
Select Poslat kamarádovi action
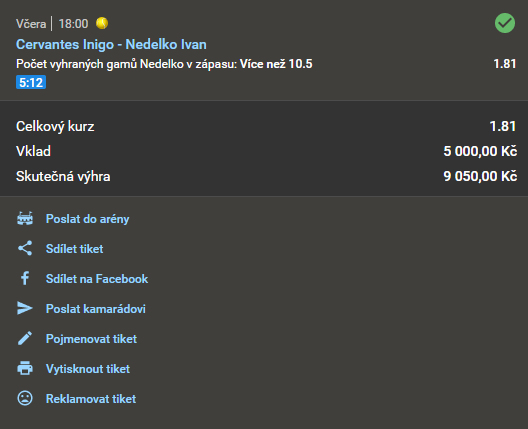tap(96, 308)
